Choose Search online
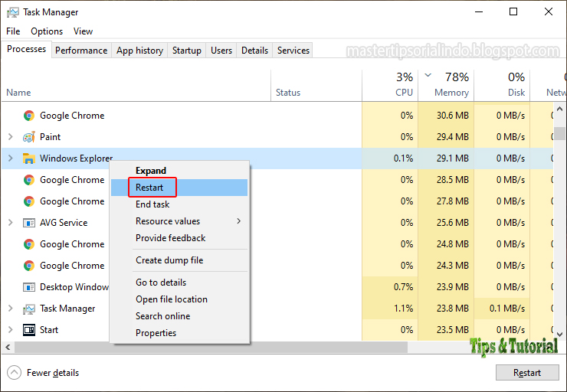This screenshot has height=392, width=567. [179, 316]
